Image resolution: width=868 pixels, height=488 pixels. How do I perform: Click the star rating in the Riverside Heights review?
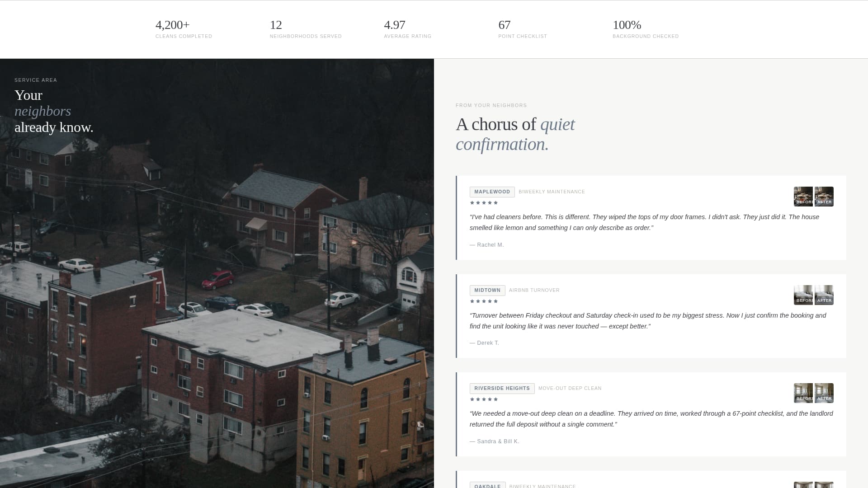click(484, 399)
